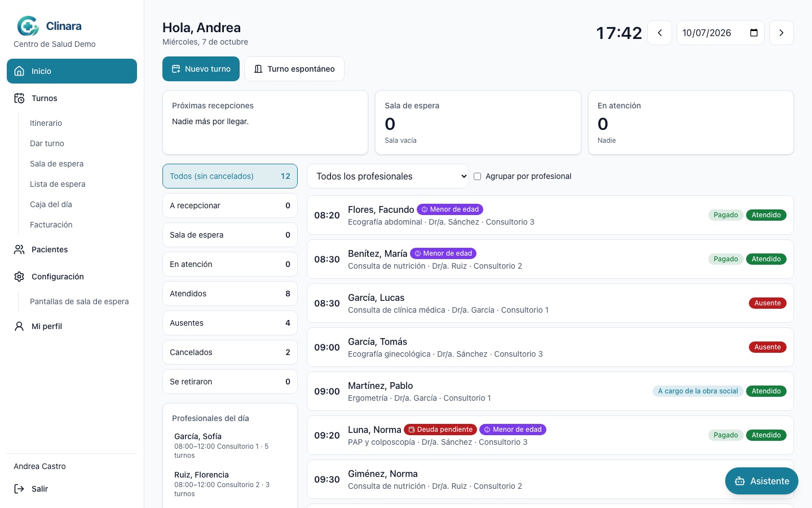Click the door icon in Turno espontáneo
The image size is (812, 508).
click(x=258, y=69)
